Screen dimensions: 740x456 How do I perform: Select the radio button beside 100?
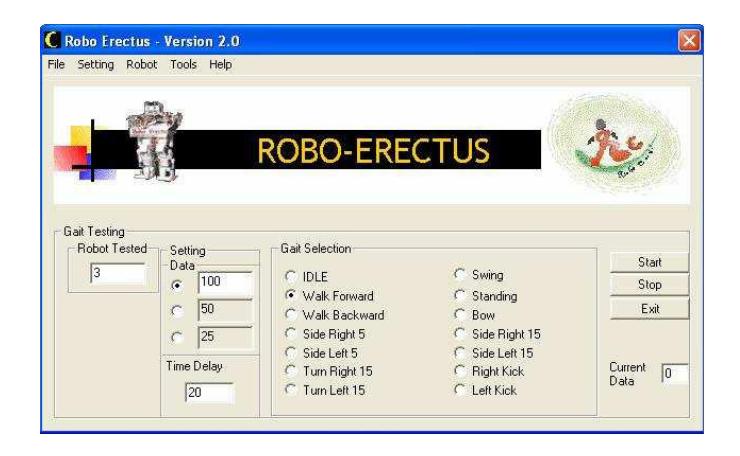(177, 285)
